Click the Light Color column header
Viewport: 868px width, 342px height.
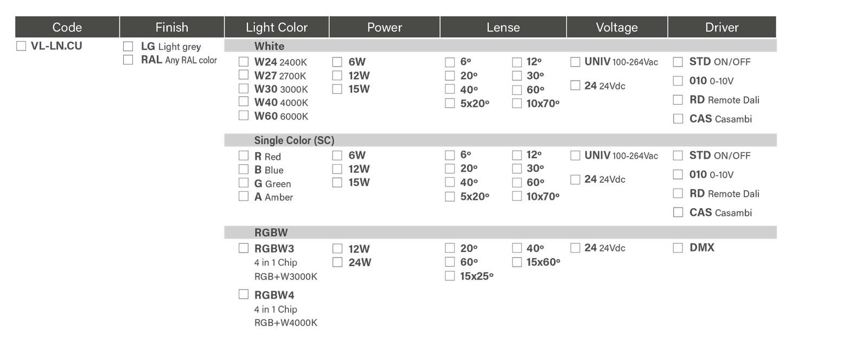[x=276, y=27]
